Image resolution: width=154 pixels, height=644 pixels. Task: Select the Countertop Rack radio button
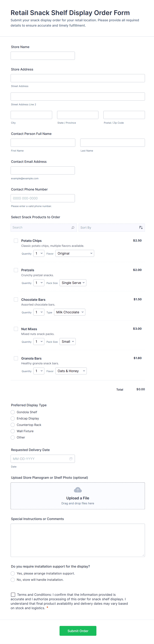point(13,425)
